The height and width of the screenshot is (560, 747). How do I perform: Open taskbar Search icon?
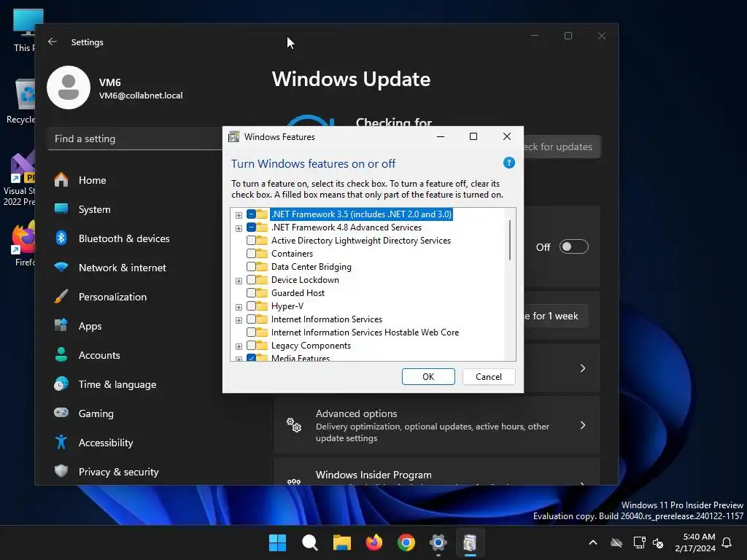pyautogui.click(x=309, y=542)
